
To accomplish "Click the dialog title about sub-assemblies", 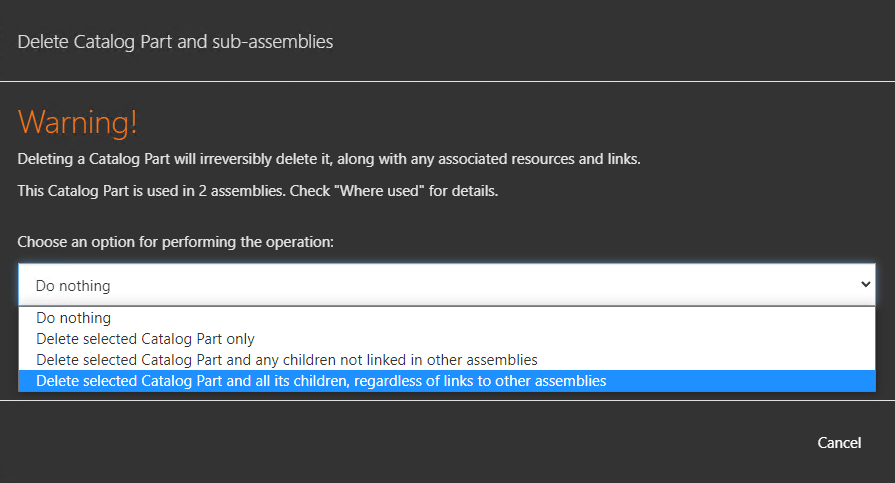I will coord(175,42).
